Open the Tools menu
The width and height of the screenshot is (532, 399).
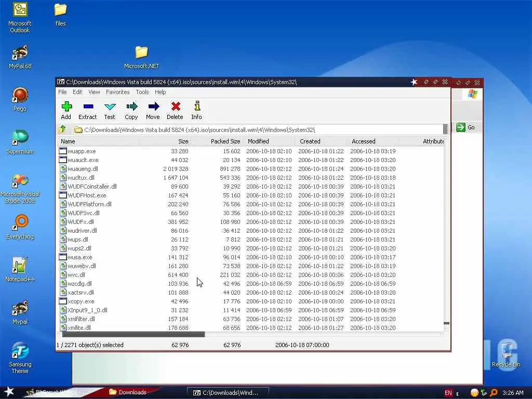[x=142, y=92]
